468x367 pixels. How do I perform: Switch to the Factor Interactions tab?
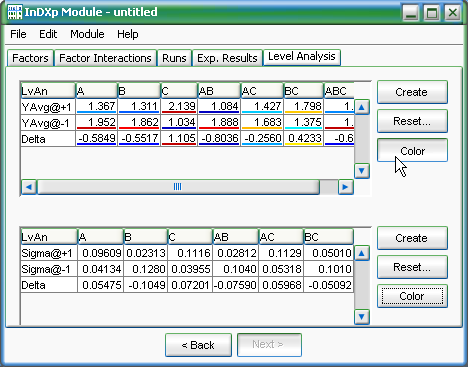[105, 58]
